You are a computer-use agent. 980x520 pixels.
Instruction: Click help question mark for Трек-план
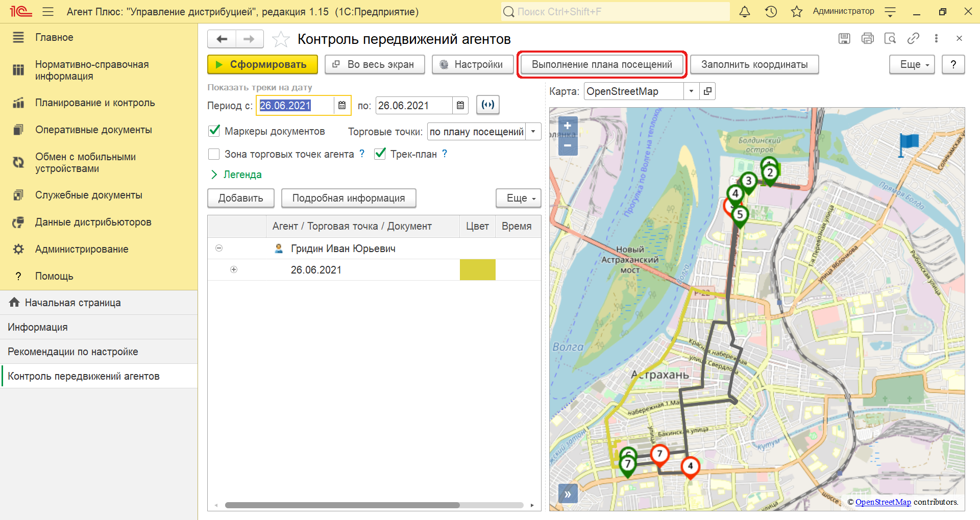coord(445,154)
